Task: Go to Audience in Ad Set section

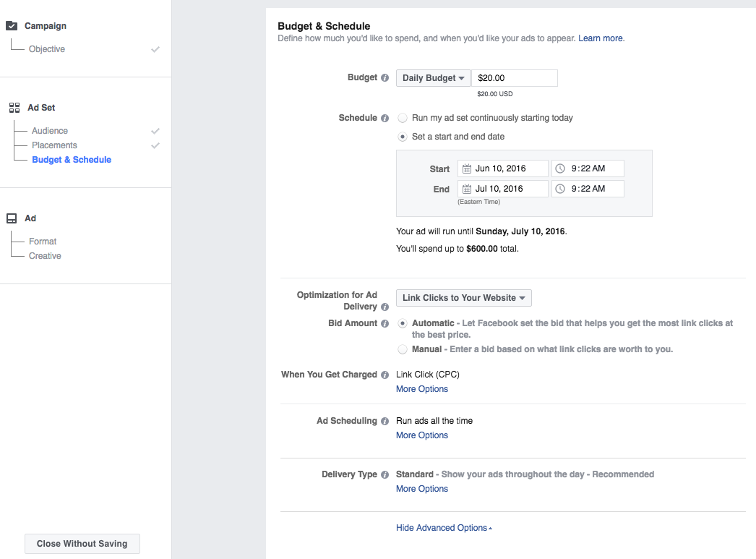Action: point(50,131)
